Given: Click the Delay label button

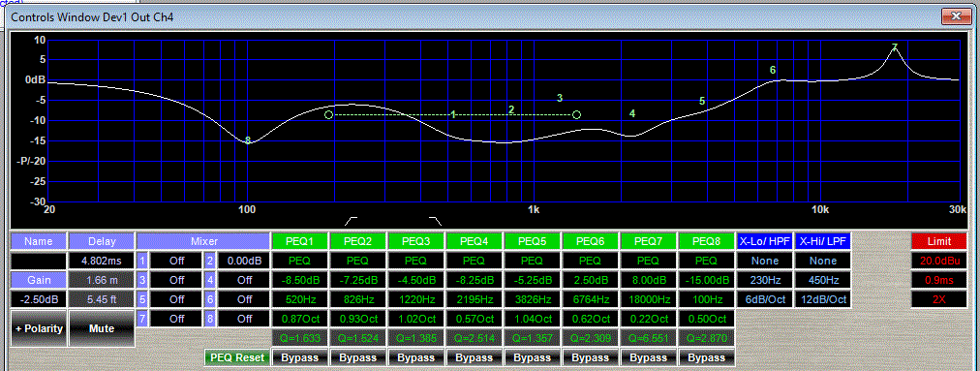Looking at the screenshot, I should (102, 241).
